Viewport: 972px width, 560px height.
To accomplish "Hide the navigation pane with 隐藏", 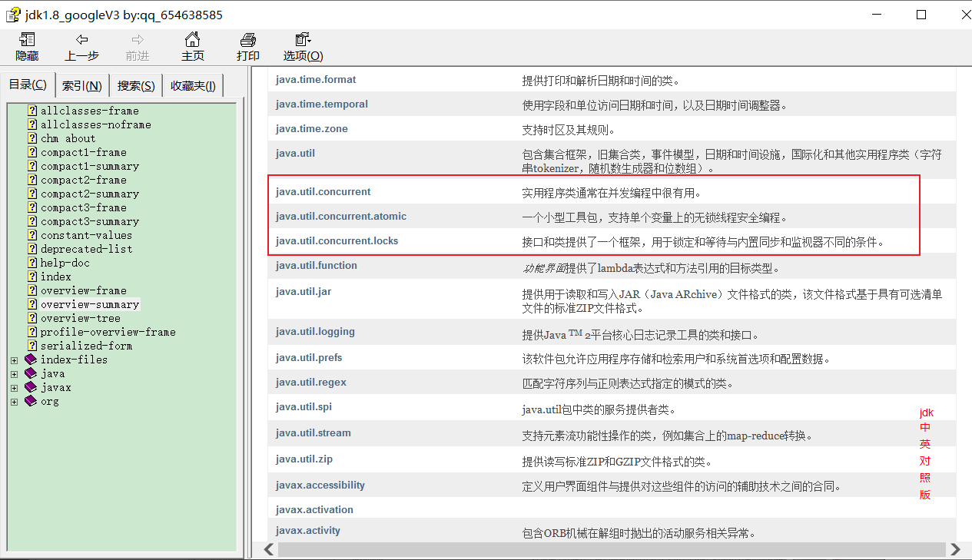I will click(x=27, y=47).
